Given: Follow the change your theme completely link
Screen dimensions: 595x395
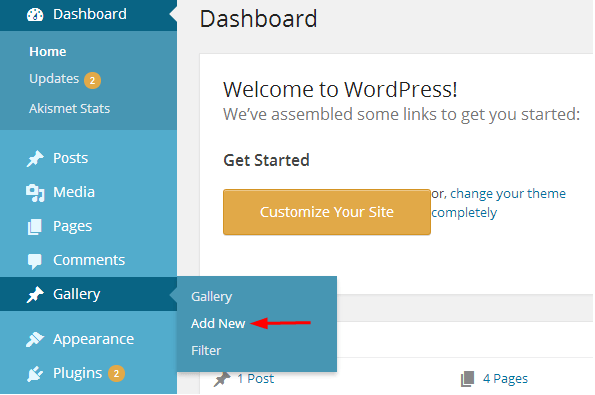Looking at the screenshot, I should [x=499, y=203].
